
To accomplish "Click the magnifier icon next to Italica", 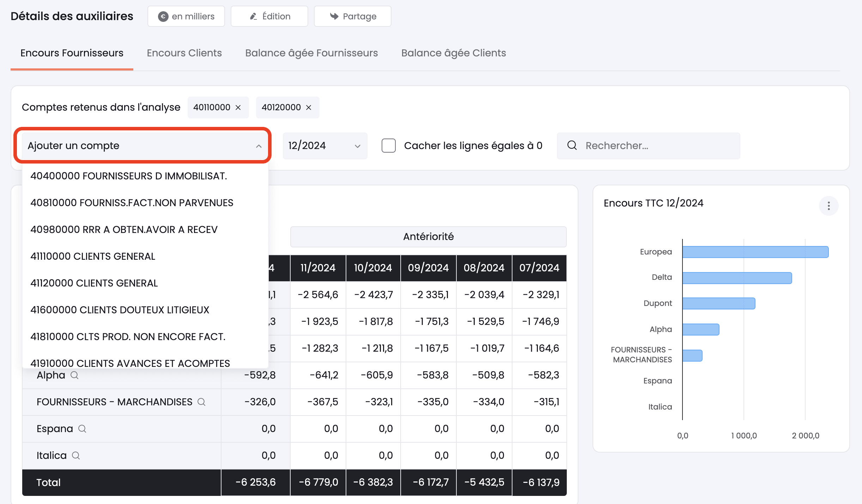I will pyautogui.click(x=76, y=455).
